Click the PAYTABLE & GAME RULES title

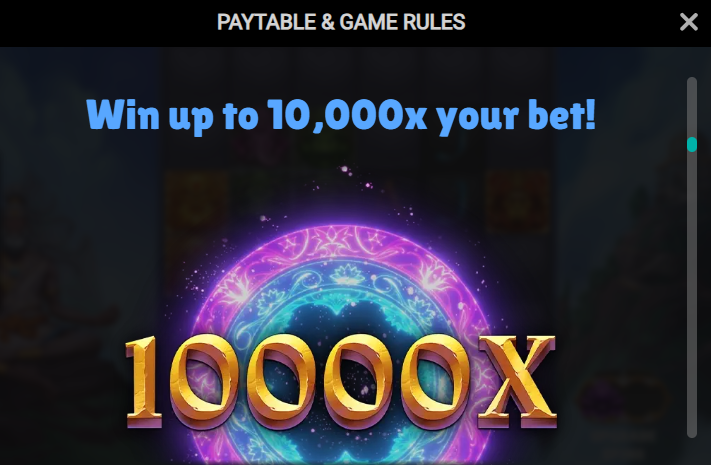[x=341, y=22]
